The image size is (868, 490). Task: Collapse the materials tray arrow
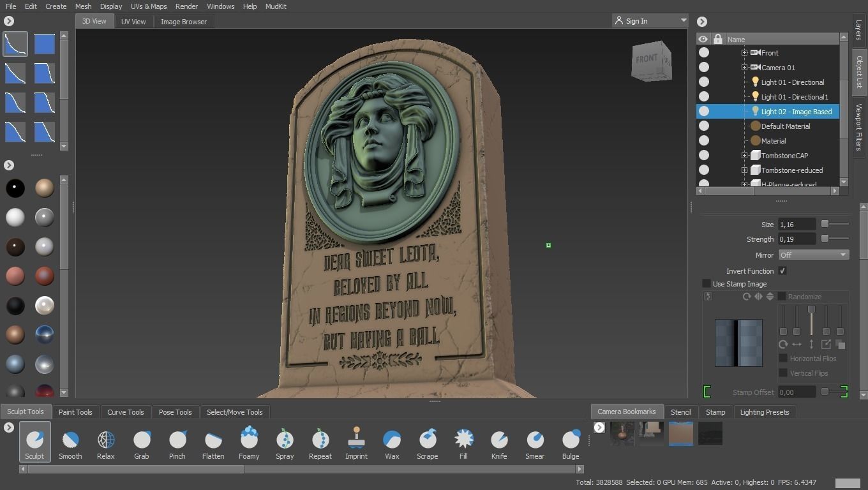pos(9,166)
